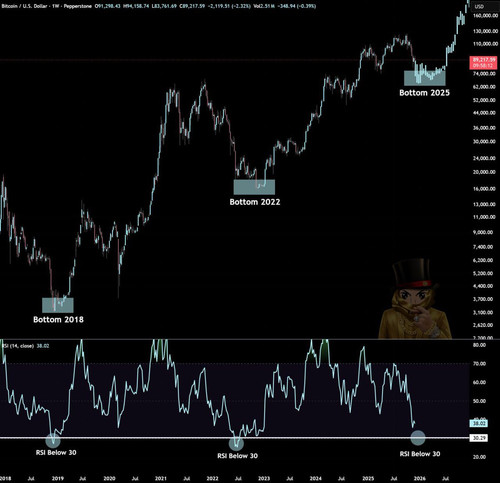The width and height of the screenshot is (500, 483).
Task: Click the 70.00 RSI scale label
Action: tap(479, 364)
